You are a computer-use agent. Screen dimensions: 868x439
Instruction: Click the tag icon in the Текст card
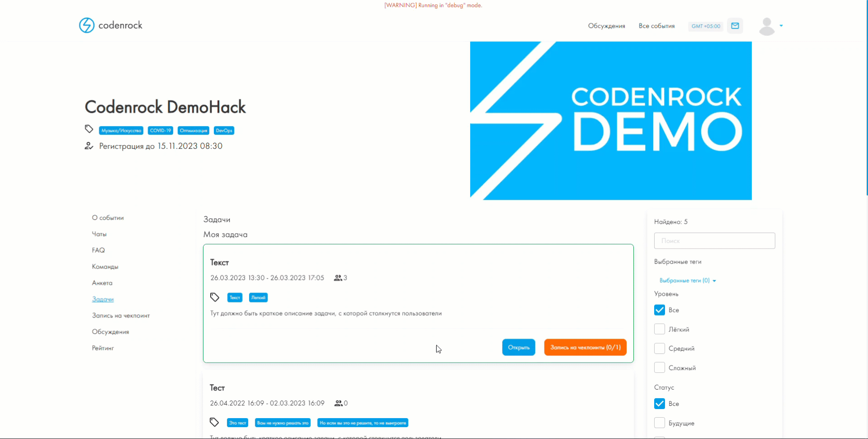215,298
